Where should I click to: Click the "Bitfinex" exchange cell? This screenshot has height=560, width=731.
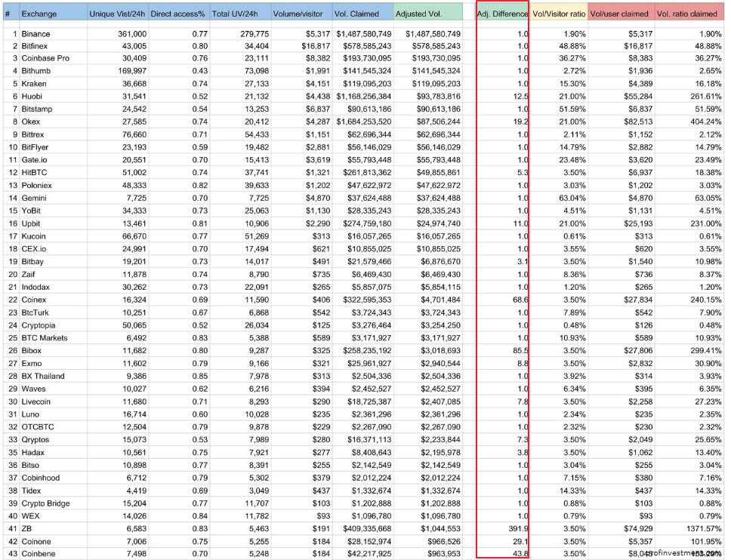point(35,46)
